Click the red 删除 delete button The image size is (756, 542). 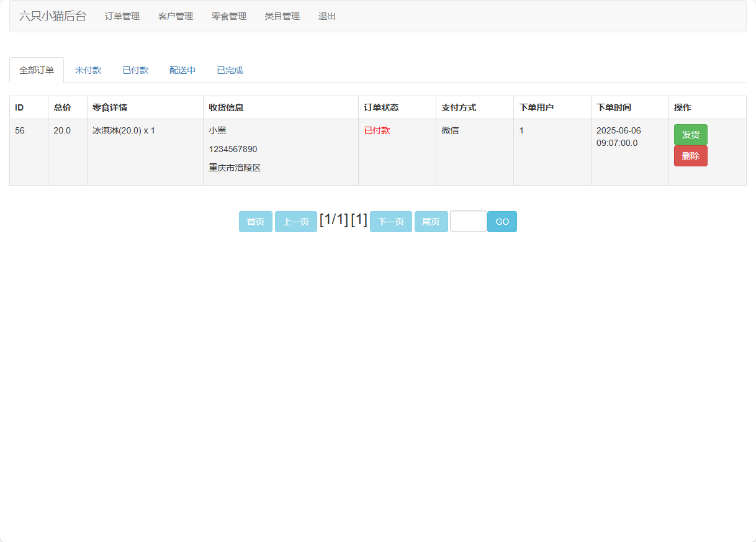[x=690, y=156]
